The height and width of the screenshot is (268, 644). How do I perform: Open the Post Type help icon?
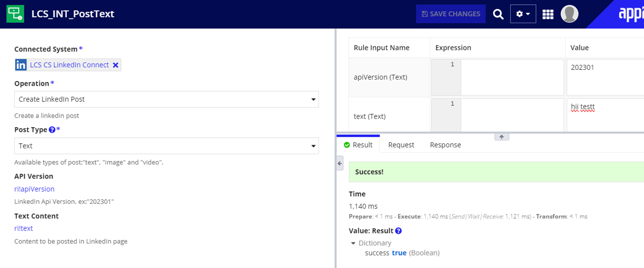52,130
